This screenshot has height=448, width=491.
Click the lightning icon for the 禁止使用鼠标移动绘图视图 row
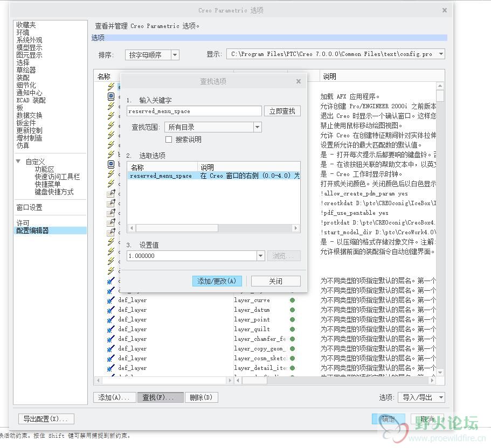pos(111,125)
